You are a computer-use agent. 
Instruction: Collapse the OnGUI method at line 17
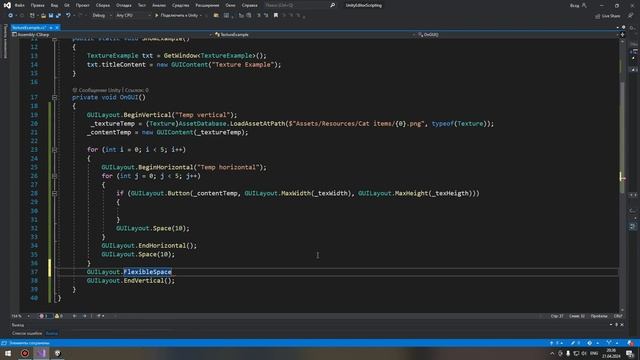(54, 98)
